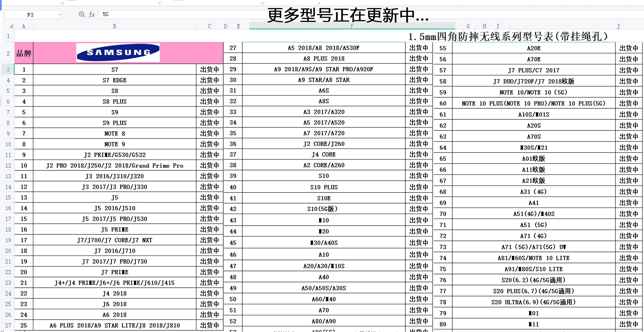
Task: Select the A6 PLUS 2018/A9 STAR LITE cell
Action: pyautogui.click(x=114, y=325)
